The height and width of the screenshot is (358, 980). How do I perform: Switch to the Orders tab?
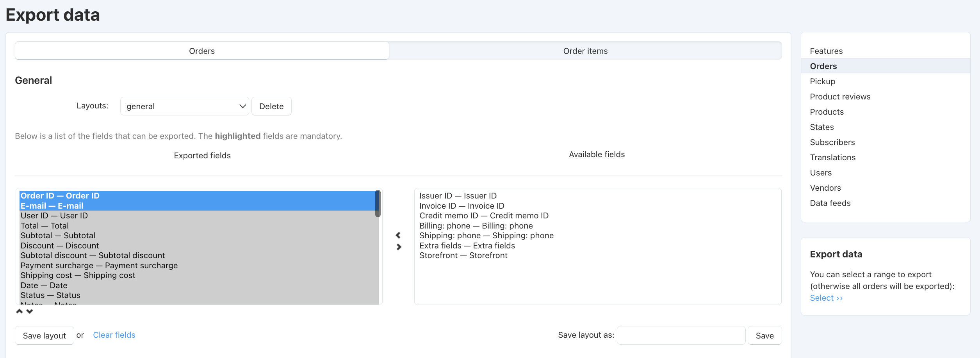(202, 51)
